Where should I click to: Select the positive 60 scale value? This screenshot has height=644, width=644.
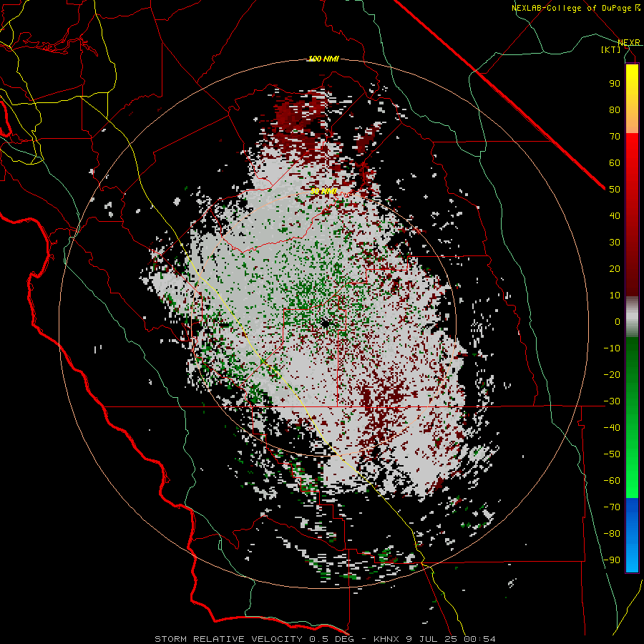point(615,163)
